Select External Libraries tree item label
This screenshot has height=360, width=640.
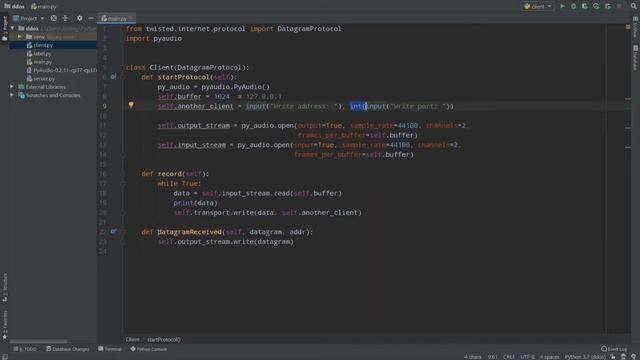(x=45, y=87)
